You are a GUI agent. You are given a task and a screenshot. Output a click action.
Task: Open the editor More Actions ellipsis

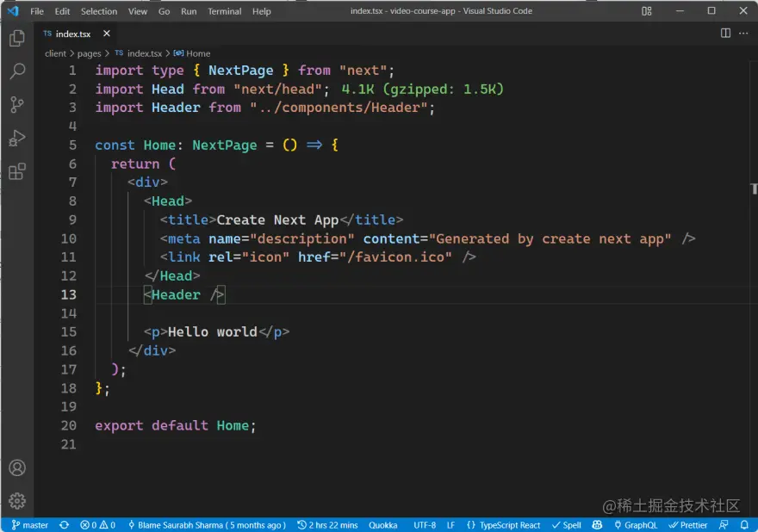point(743,34)
